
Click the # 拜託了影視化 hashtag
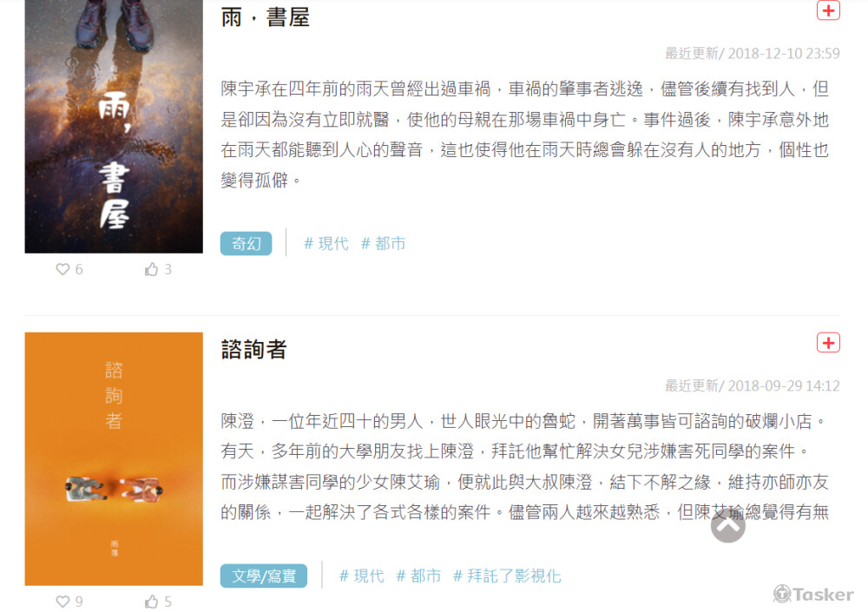click(507, 576)
